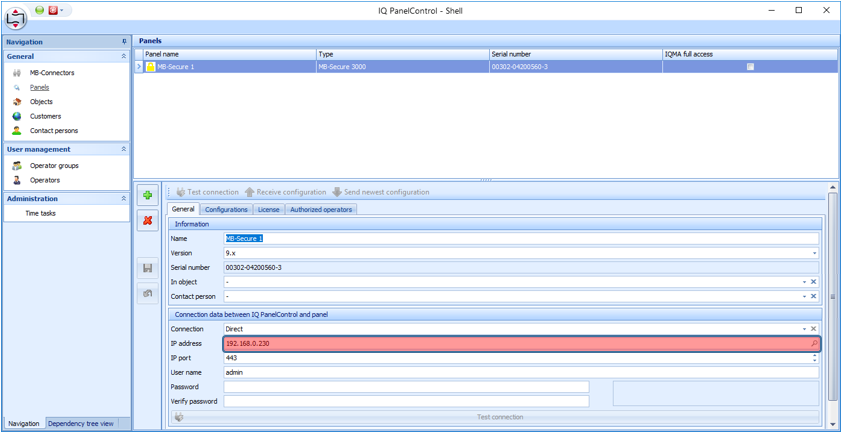The image size is (842, 434).
Task: Sort by Panel name column header
Action: (230, 54)
